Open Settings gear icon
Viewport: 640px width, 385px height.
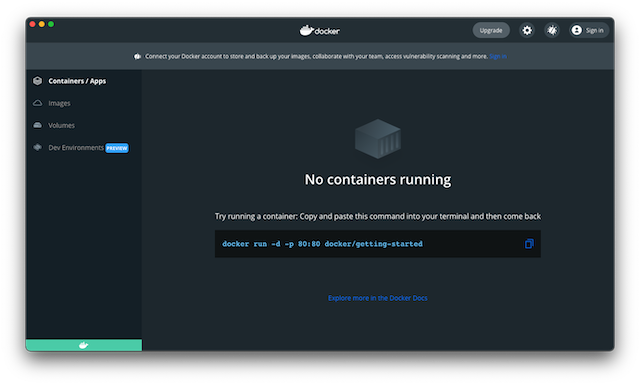527,30
